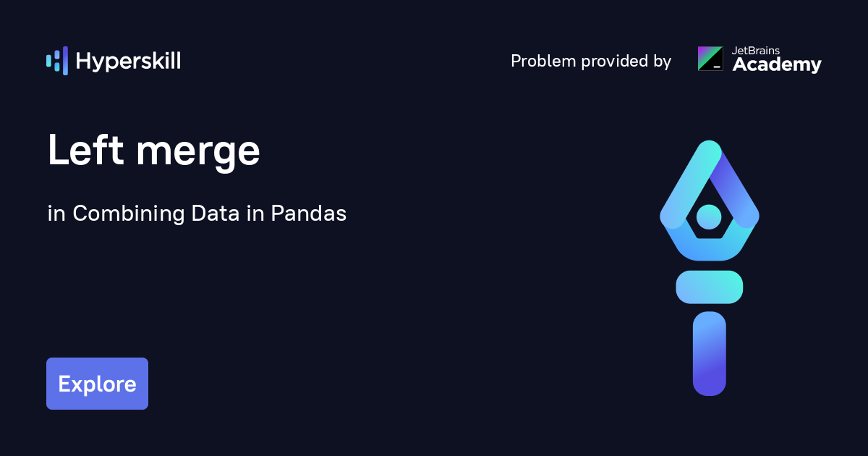The width and height of the screenshot is (868, 456).
Task: Click the blue hexagonal base of the nib
Action: 709,248
